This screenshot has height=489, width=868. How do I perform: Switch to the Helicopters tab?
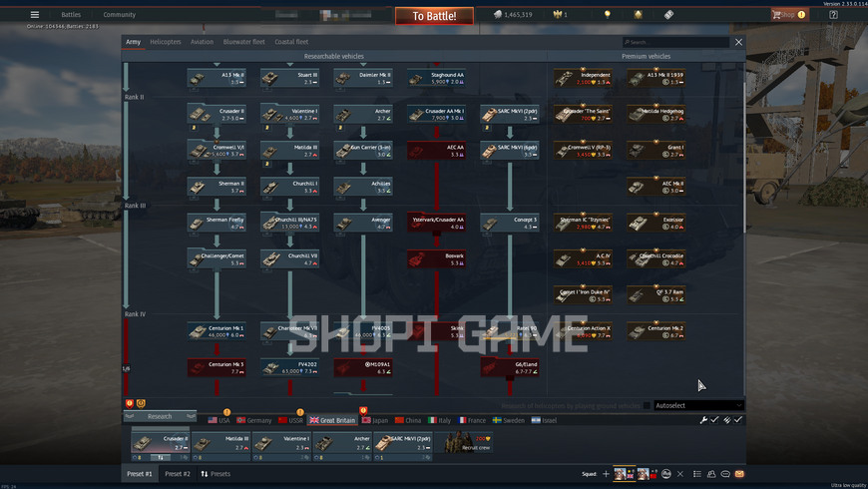point(166,42)
